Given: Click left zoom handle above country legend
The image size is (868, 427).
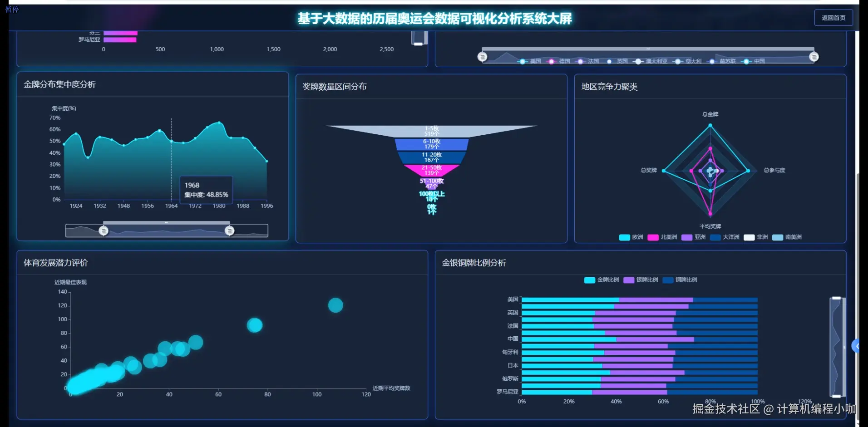Looking at the screenshot, I should pyautogui.click(x=482, y=57).
